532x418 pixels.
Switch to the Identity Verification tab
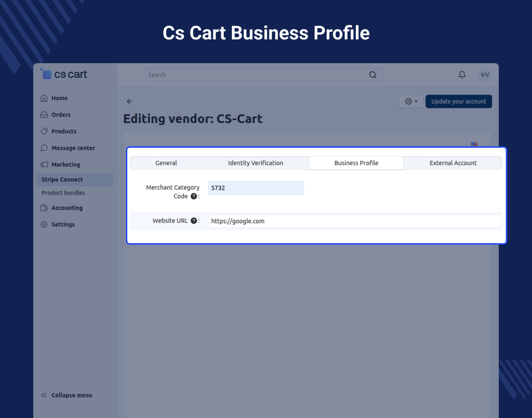pos(256,163)
